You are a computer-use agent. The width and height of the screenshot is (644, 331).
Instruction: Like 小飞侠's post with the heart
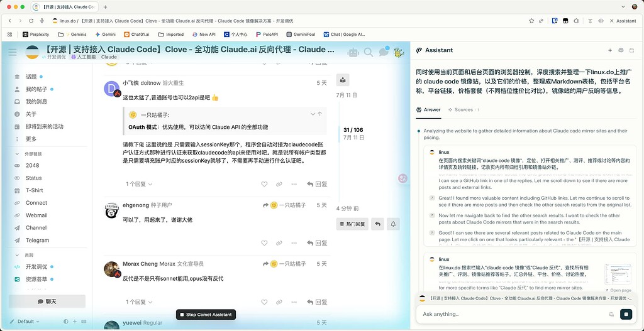[x=265, y=184]
